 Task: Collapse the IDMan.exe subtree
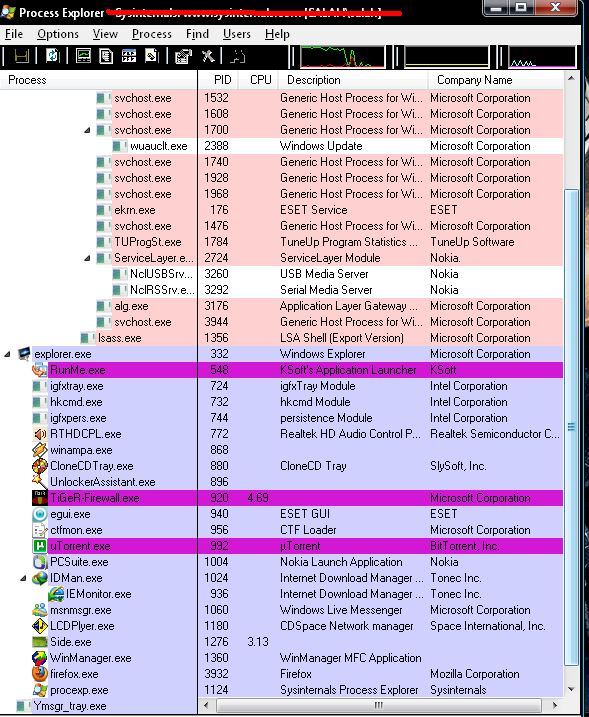(23, 578)
